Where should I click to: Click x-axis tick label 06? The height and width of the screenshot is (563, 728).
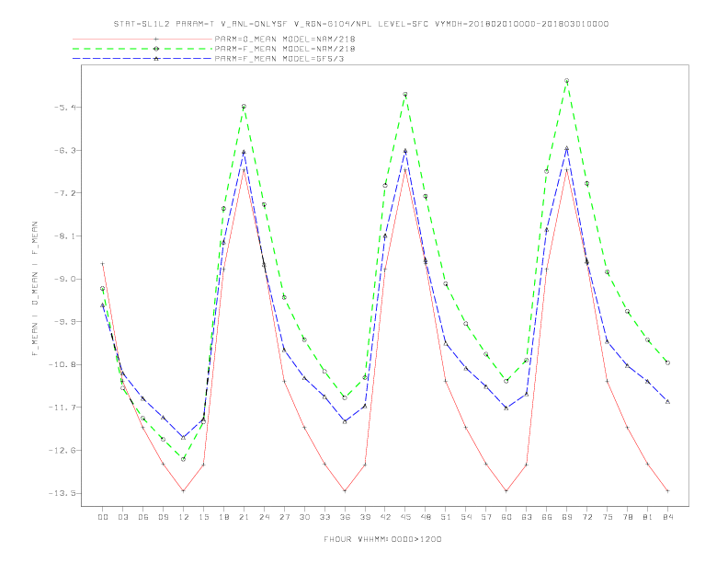click(x=143, y=517)
